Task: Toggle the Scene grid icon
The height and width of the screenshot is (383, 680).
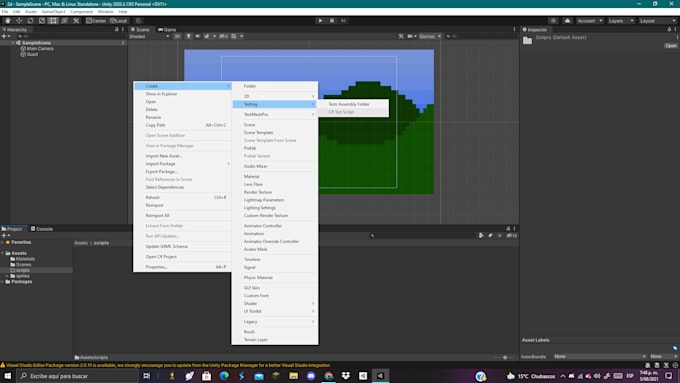Action: [234, 36]
